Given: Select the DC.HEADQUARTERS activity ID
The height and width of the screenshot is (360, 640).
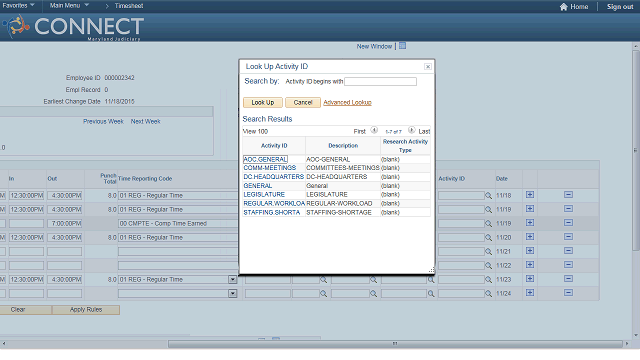Looking at the screenshot, I should tap(274, 177).
